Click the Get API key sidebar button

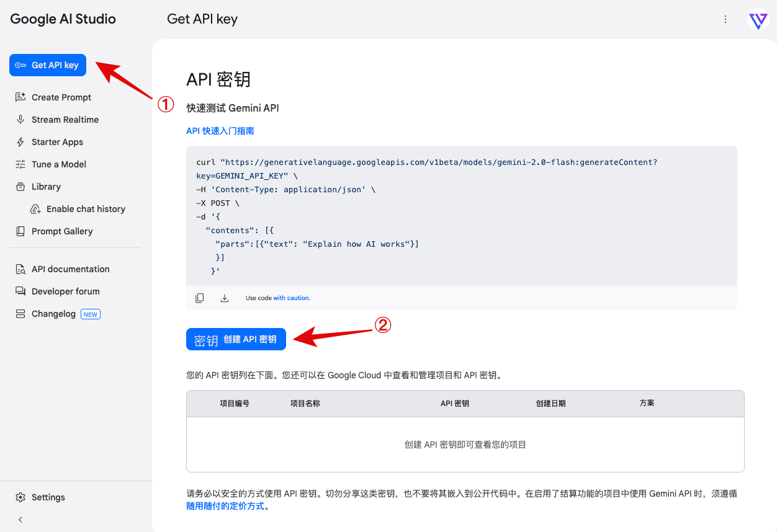click(48, 65)
